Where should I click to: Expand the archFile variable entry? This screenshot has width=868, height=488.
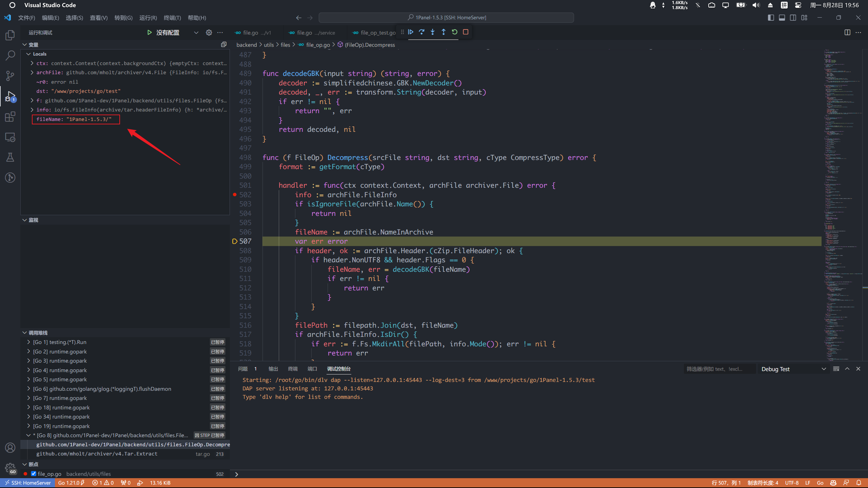pyautogui.click(x=32, y=72)
